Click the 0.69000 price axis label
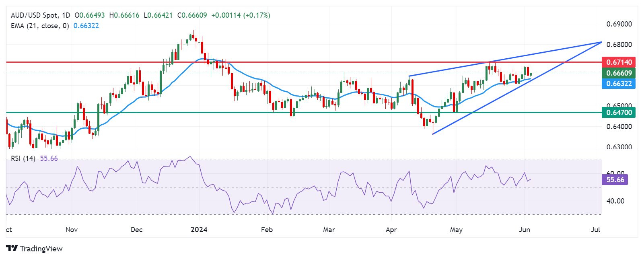Viewport: 644px width, 259px height. pos(619,24)
